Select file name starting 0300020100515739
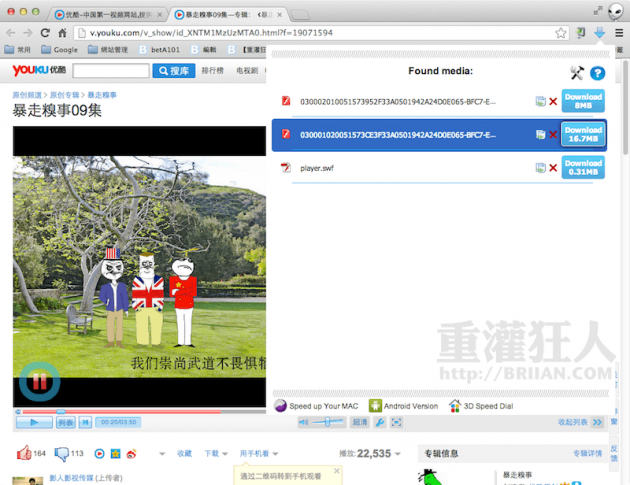The image size is (630, 485). point(398,102)
